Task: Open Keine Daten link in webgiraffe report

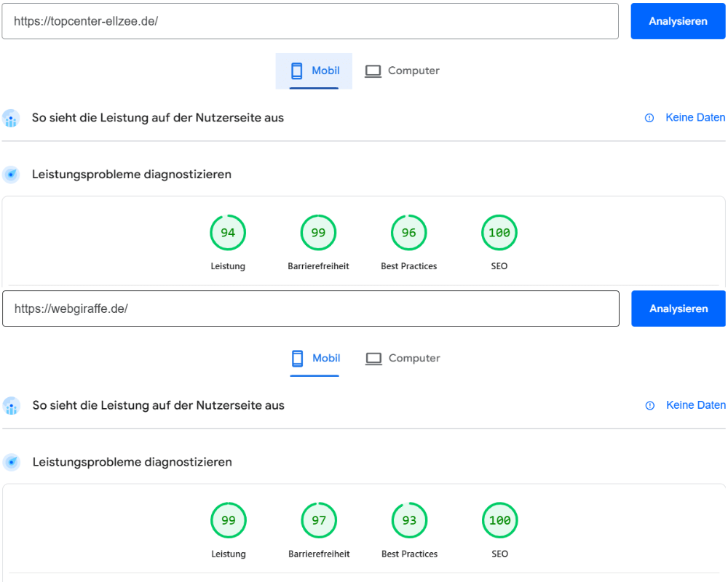Action: point(695,405)
